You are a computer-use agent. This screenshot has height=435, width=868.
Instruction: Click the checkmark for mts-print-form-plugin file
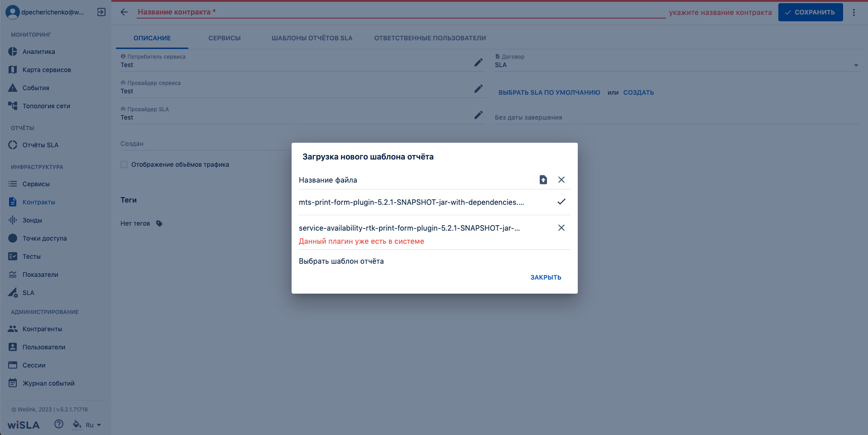click(561, 202)
